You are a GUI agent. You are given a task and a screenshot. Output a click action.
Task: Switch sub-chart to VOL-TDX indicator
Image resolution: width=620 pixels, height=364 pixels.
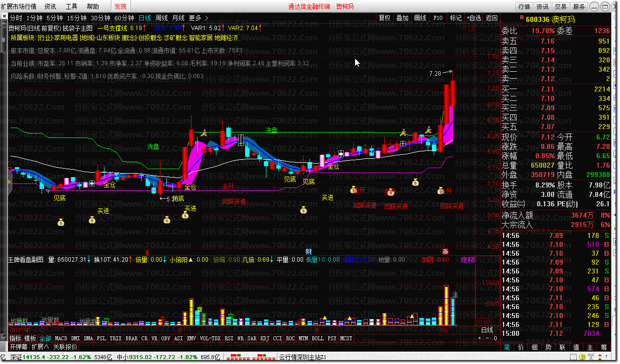coord(210,338)
